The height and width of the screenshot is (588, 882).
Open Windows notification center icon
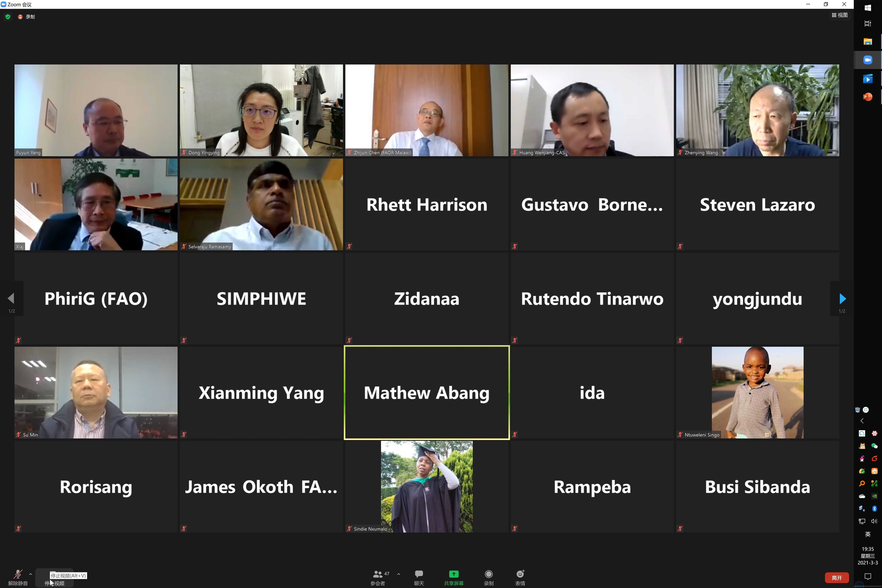tap(868, 576)
